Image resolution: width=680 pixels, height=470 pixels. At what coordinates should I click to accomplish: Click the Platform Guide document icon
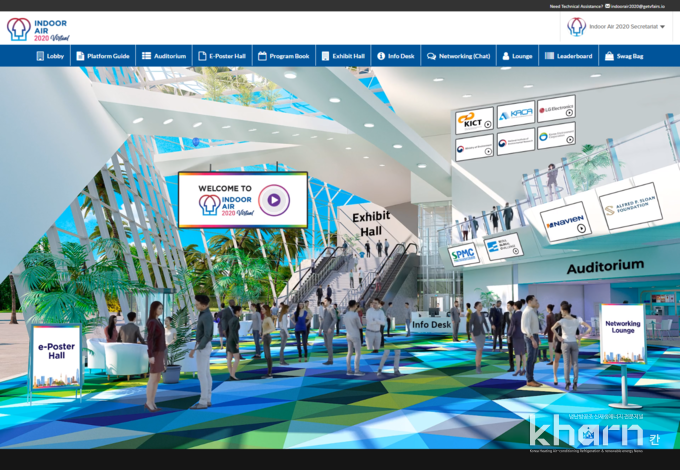[80, 56]
